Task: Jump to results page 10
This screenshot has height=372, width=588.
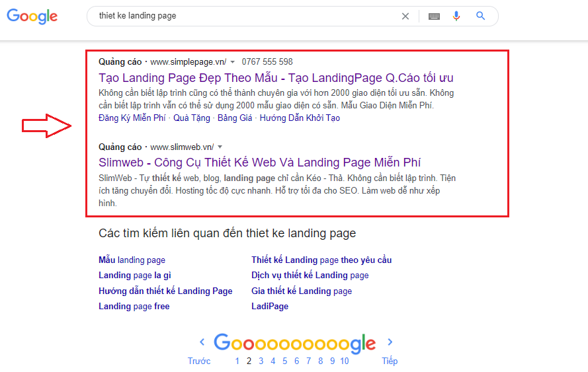Action: 345,361
